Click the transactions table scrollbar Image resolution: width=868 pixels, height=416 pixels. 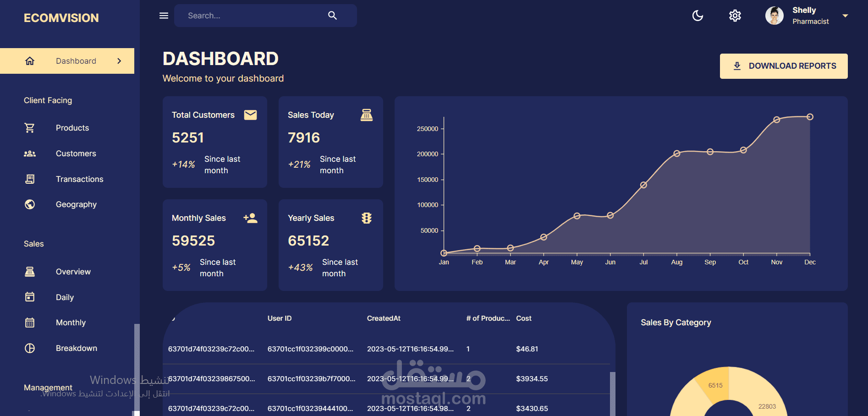[x=613, y=394]
